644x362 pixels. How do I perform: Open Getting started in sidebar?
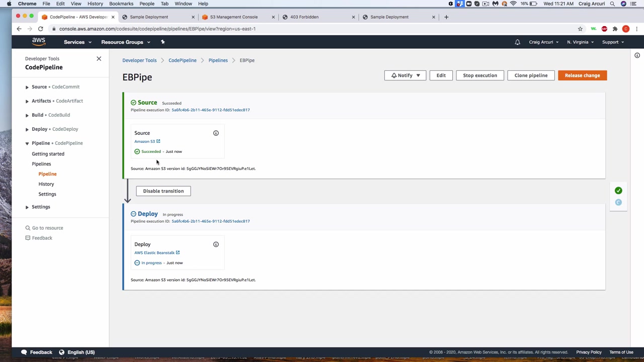click(x=48, y=154)
